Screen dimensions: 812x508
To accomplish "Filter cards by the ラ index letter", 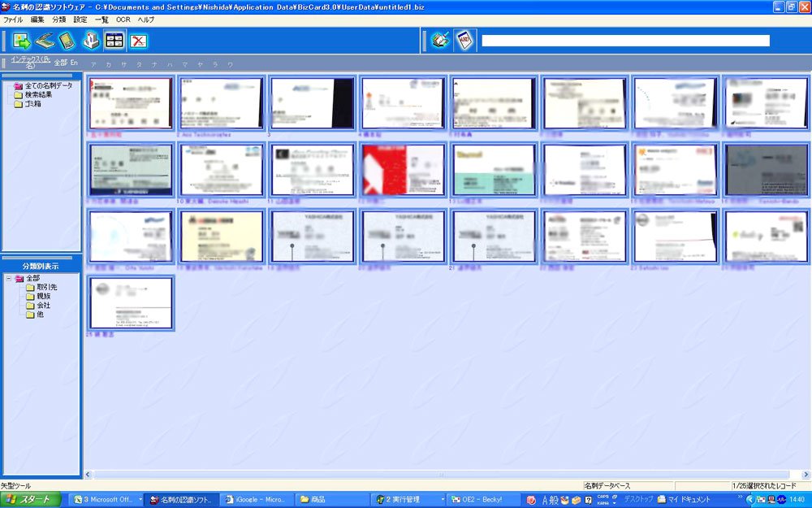I will tap(215, 65).
